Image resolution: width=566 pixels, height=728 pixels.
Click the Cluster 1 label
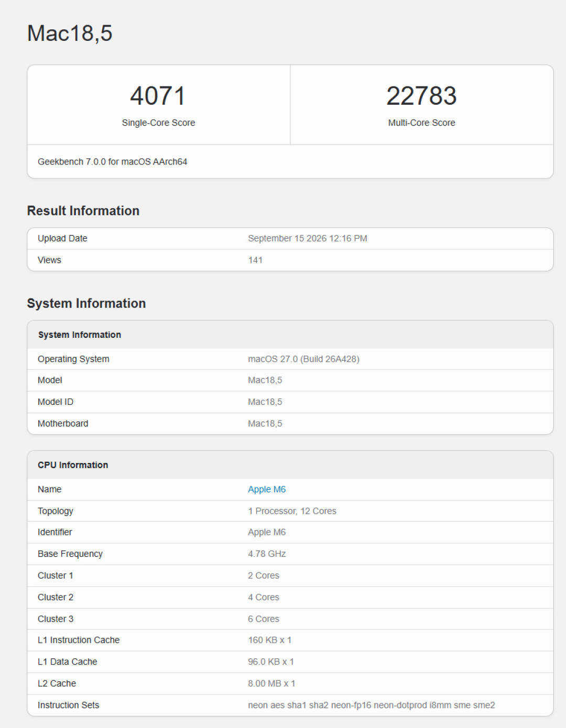(x=56, y=576)
